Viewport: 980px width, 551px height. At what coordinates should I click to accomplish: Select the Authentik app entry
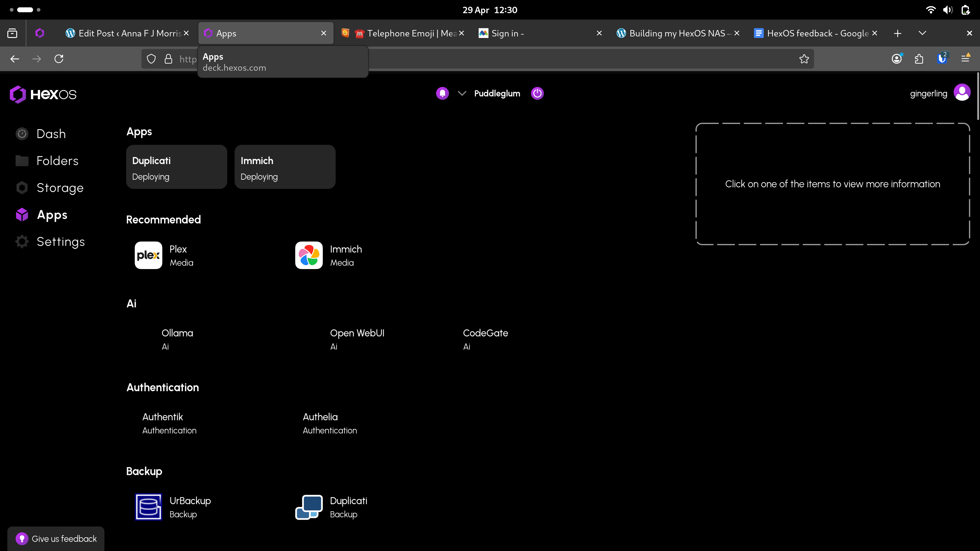[169, 423]
